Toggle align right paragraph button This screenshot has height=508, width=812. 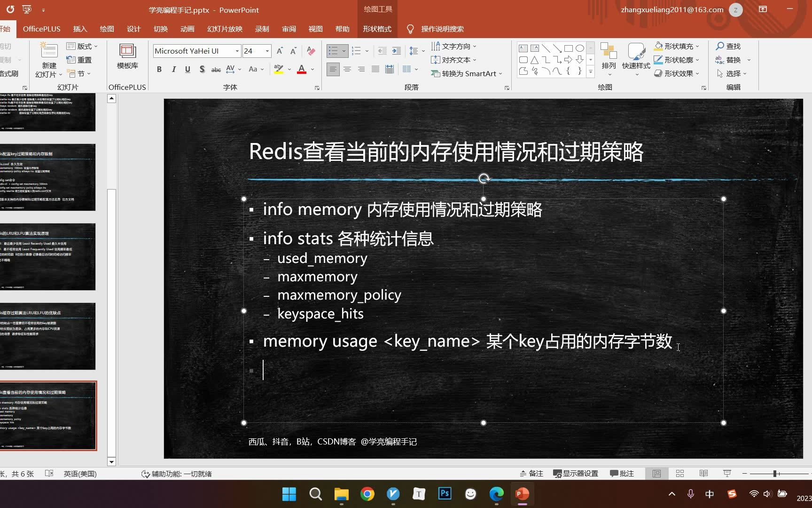(x=361, y=69)
